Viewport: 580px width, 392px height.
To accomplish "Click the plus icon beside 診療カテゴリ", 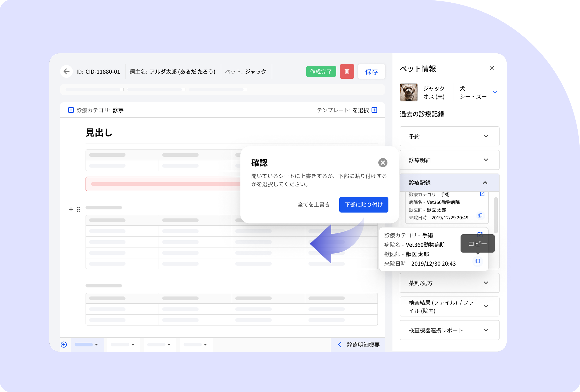I will pos(71,110).
